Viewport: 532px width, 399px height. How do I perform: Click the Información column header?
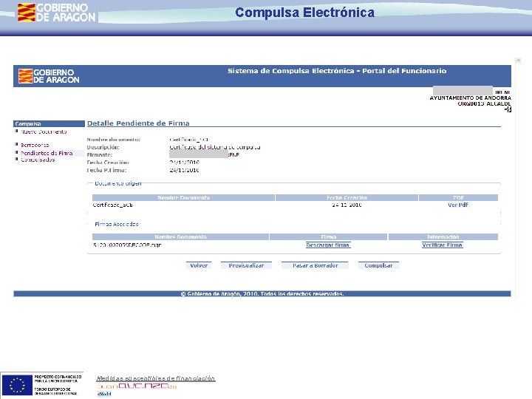(x=443, y=237)
